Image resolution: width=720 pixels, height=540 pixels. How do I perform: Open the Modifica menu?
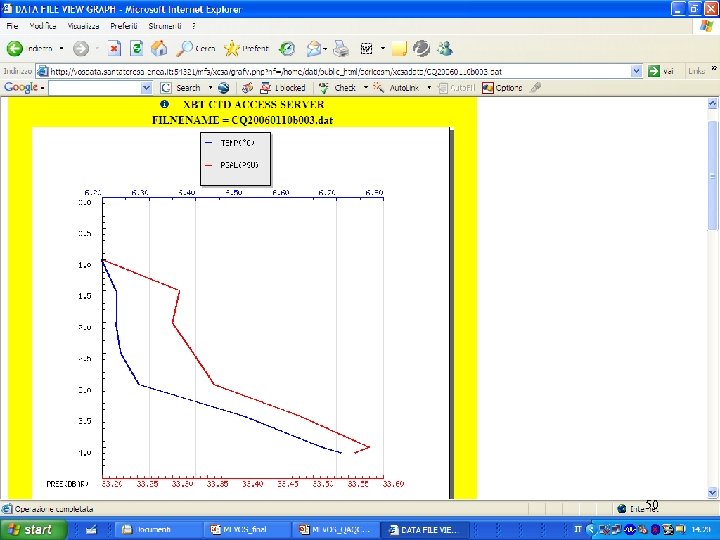43,25
